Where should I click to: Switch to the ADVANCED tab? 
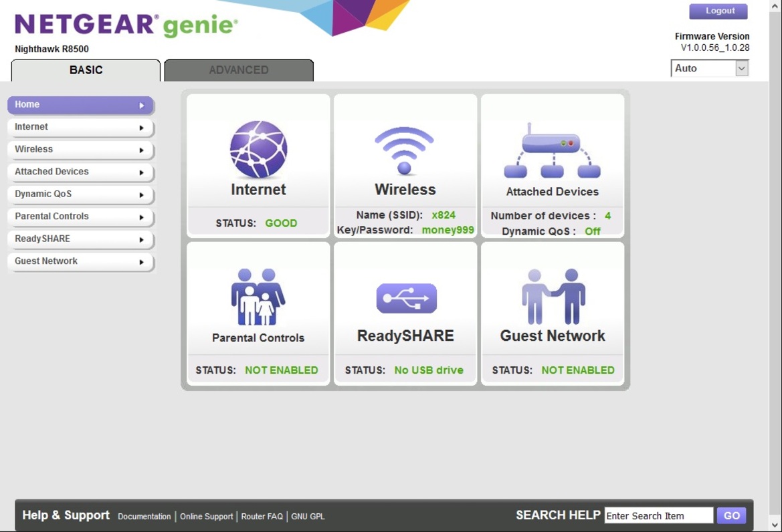(x=239, y=70)
